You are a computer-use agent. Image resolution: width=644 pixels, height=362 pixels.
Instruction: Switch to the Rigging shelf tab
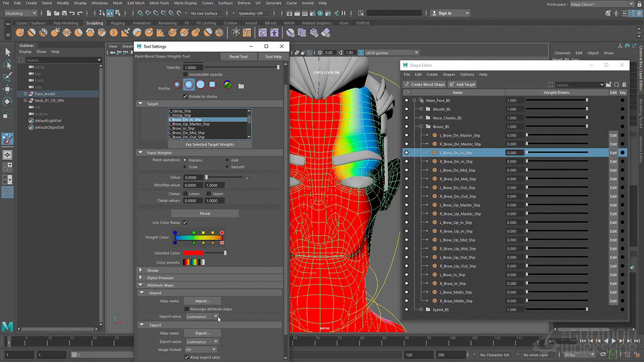pos(118,23)
